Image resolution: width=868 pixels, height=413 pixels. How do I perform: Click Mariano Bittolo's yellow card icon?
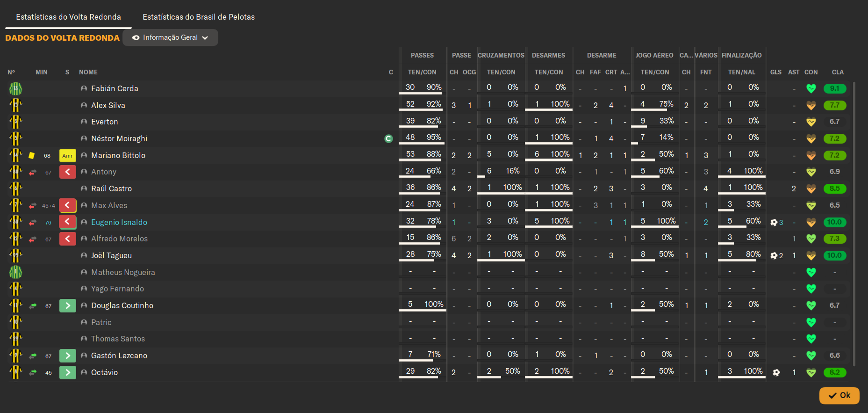click(x=31, y=155)
